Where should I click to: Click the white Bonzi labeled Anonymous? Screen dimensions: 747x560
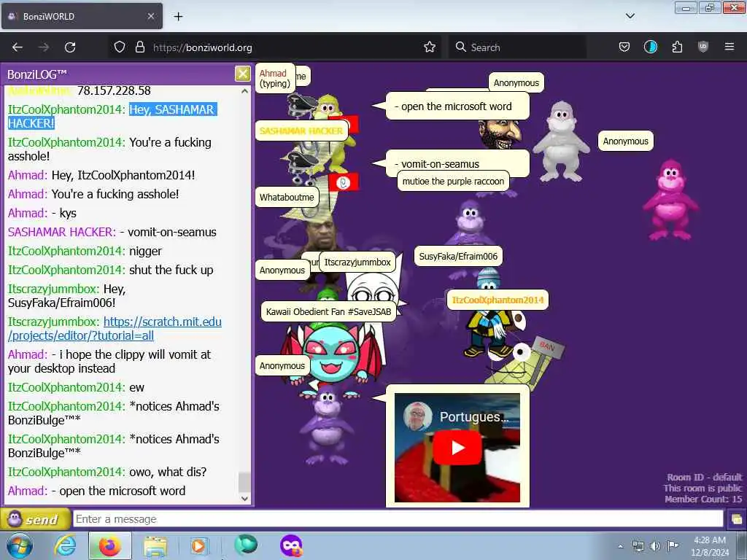(x=561, y=141)
